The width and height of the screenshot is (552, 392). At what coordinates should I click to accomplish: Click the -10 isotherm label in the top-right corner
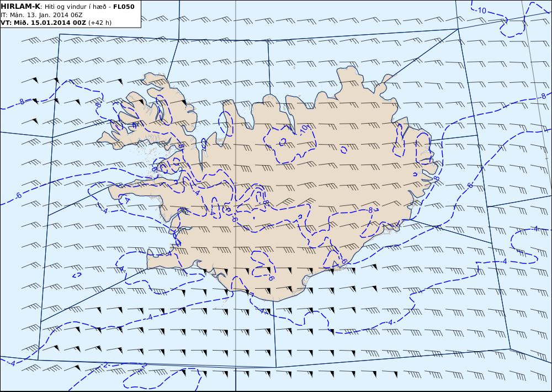[x=481, y=10]
